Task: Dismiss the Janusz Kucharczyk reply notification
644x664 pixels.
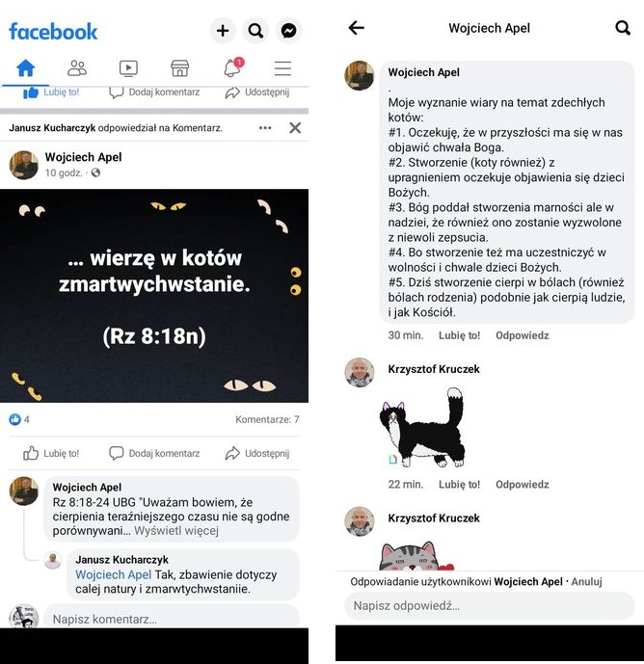Action: click(295, 128)
